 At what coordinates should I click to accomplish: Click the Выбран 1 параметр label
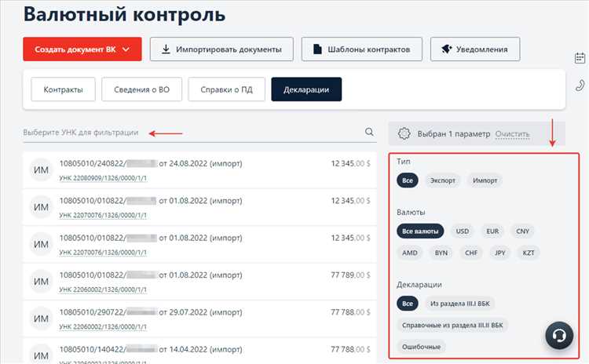coord(454,134)
